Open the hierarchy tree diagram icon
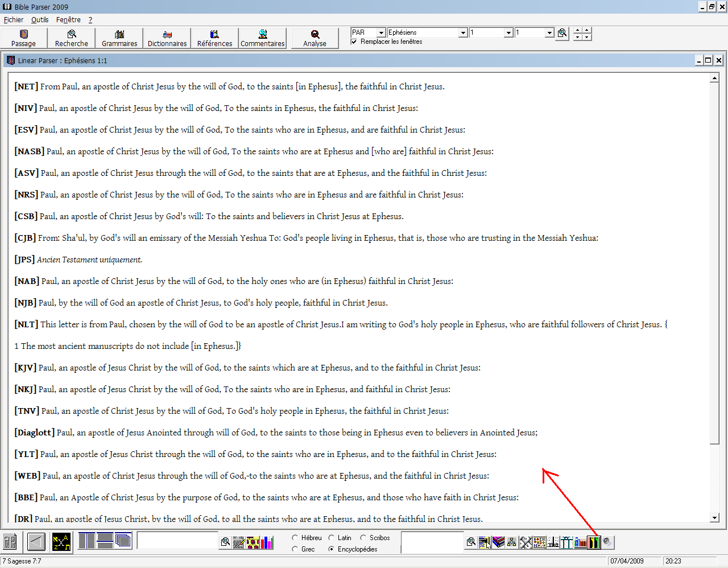Viewport: 728px width, 568px height. tap(512, 542)
